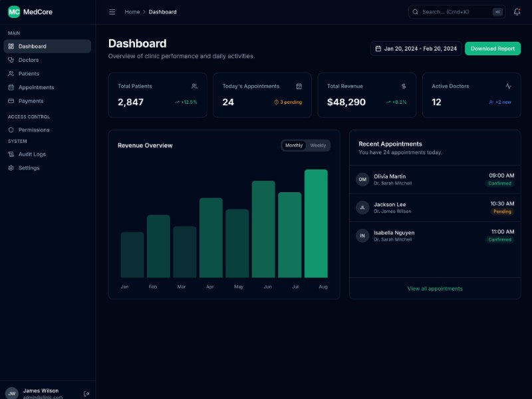Viewport: 532px width, 399px height.
Task: Click the Today's Appointments calendar icon
Action: (x=299, y=86)
